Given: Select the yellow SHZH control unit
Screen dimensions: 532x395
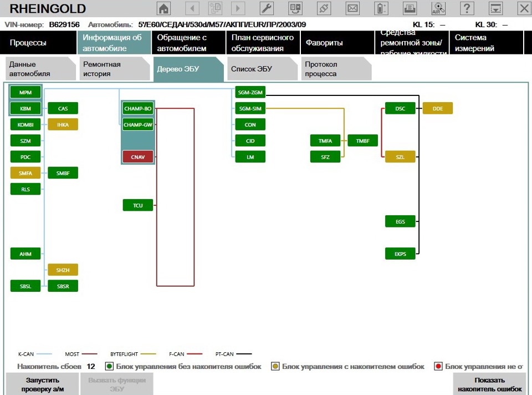Looking at the screenshot, I should click(63, 270).
